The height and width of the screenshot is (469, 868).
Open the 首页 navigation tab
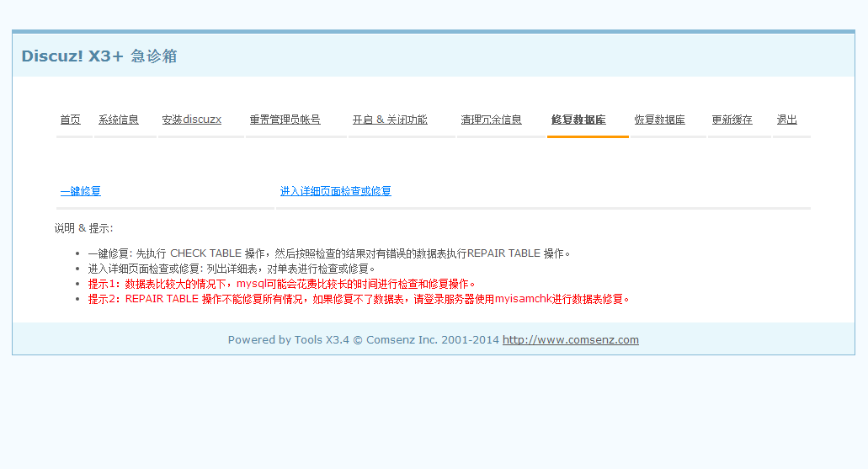tap(71, 119)
